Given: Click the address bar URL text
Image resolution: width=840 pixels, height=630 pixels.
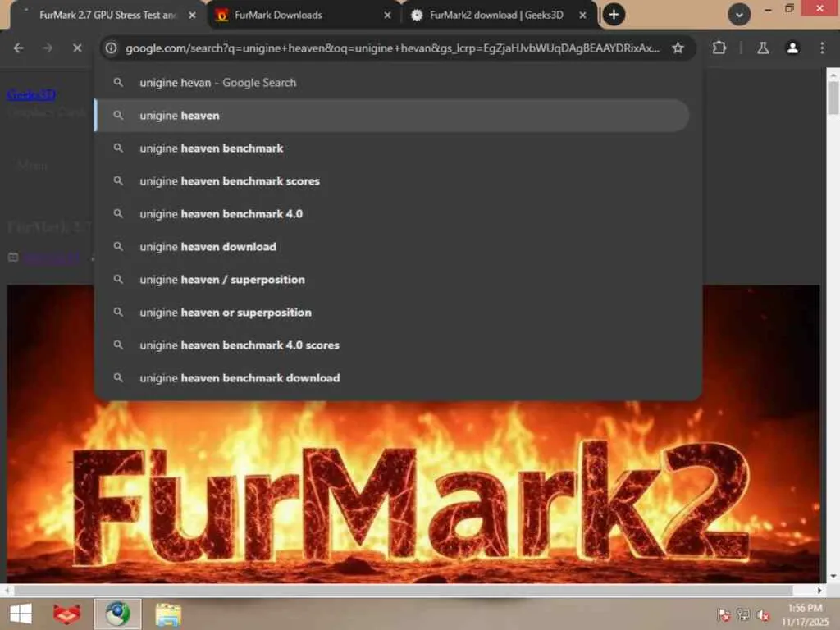Looking at the screenshot, I should 392,48.
